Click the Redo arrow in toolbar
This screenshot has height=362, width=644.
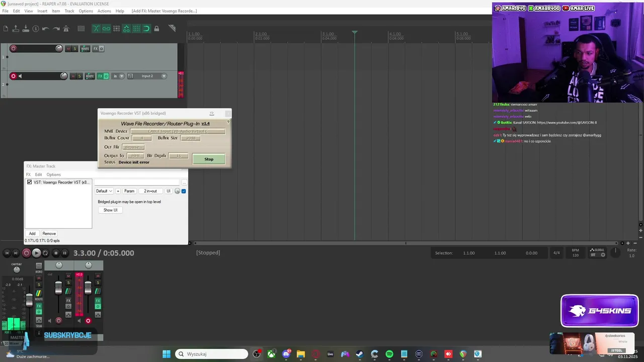(x=56, y=29)
